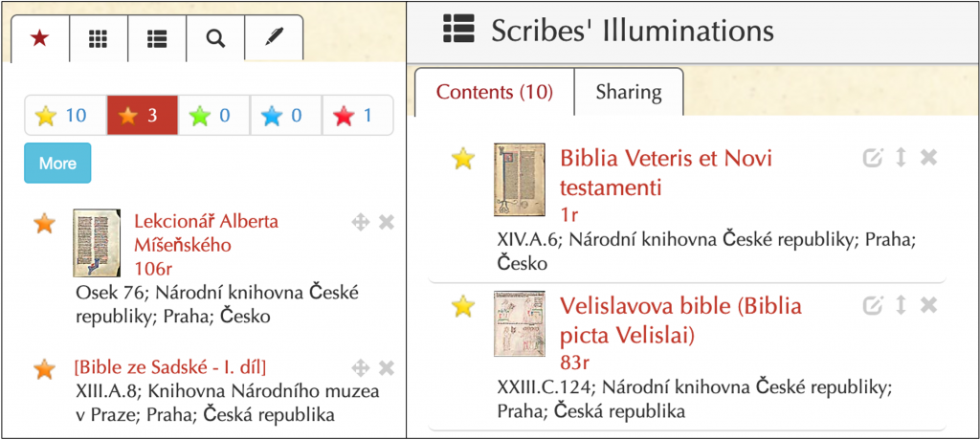Filter by orange star favorites
The width and height of the screenshot is (980, 440).
(142, 116)
